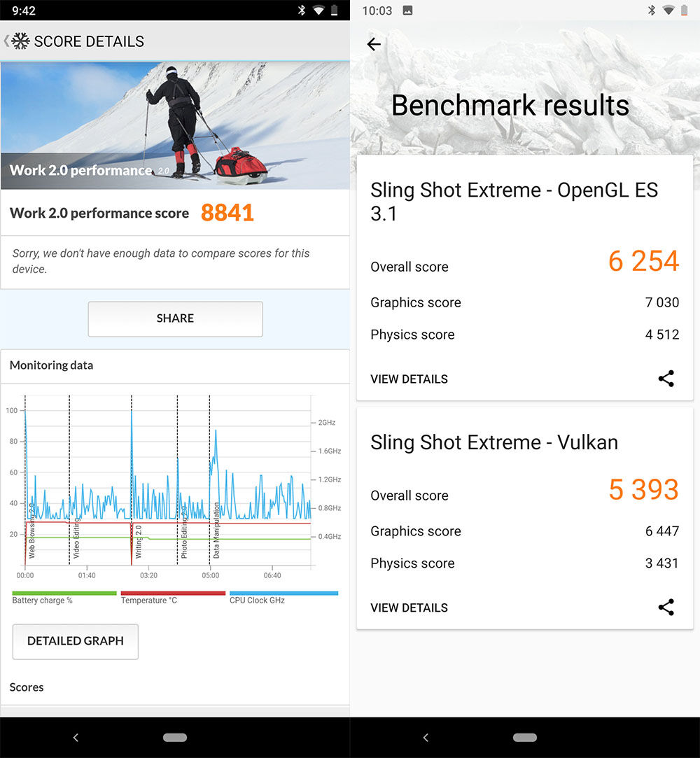Tap the left phone's Android back button
Image resolution: width=700 pixels, height=758 pixels.
(76, 737)
